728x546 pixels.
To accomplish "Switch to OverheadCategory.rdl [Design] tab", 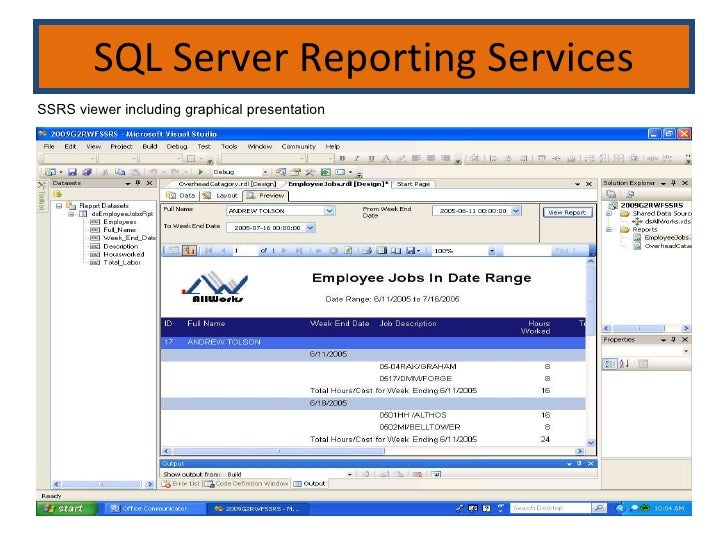I will [x=228, y=184].
